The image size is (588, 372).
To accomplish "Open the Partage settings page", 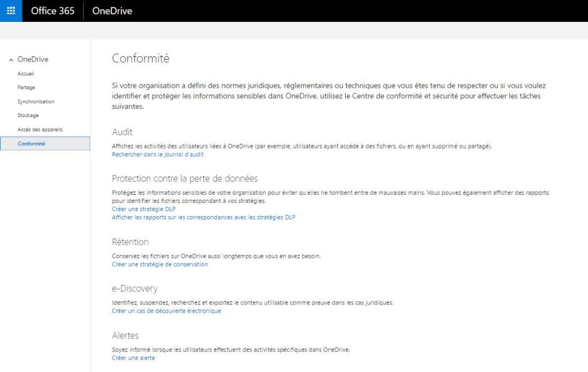I will 26,88.
